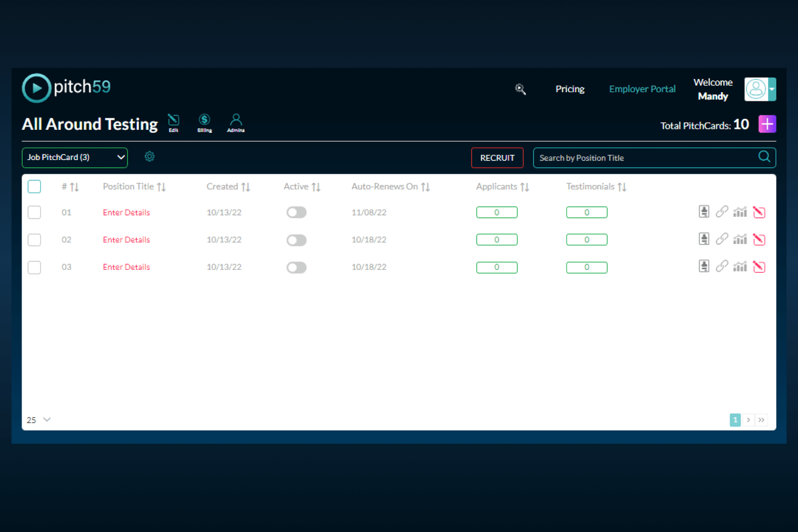Click the Enter Details link in row 03
Image resolution: width=798 pixels, height=532 pixels.
click(126, 267)
